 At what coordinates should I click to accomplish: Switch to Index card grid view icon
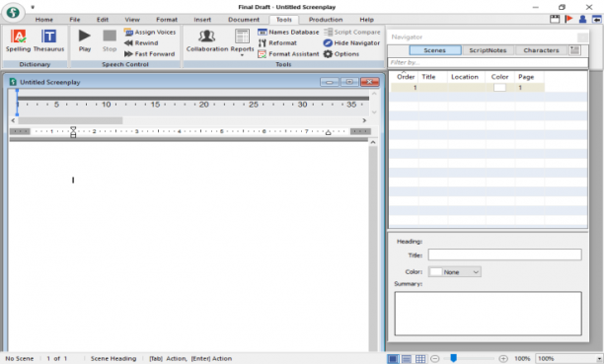pos(420,359)
